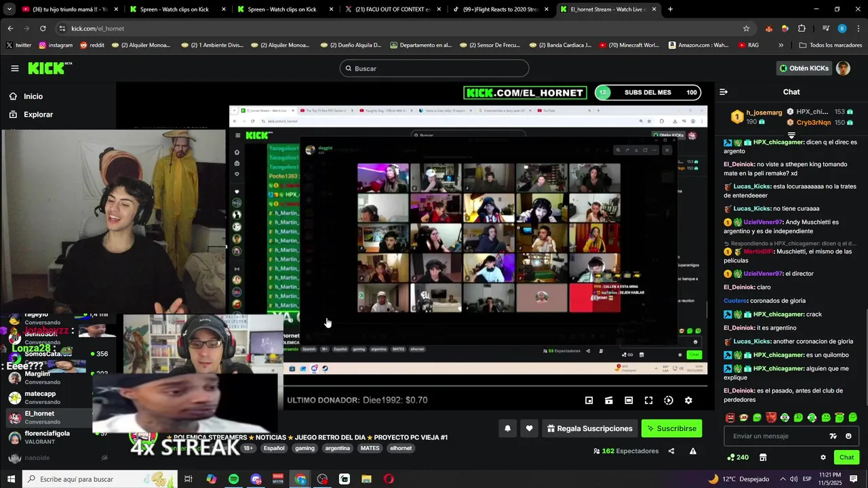
Task: Click the 18+ tag
Action: tap(248, 448)
